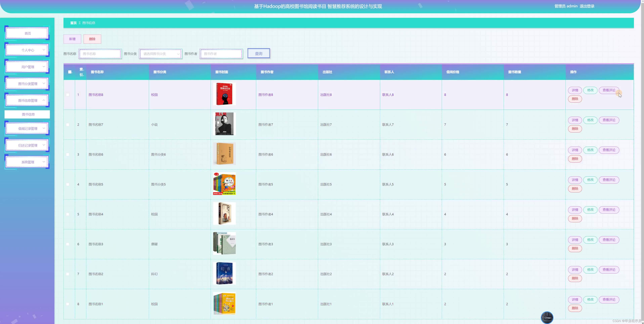644x324 pixels.
Task: Check the box for 图书名称4 row
Action: [x=68, y=214]
